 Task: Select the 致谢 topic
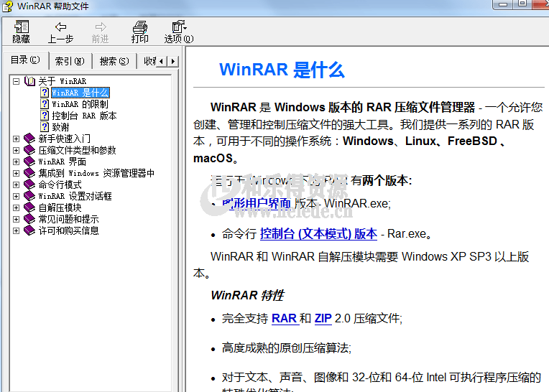coord(60,127)
